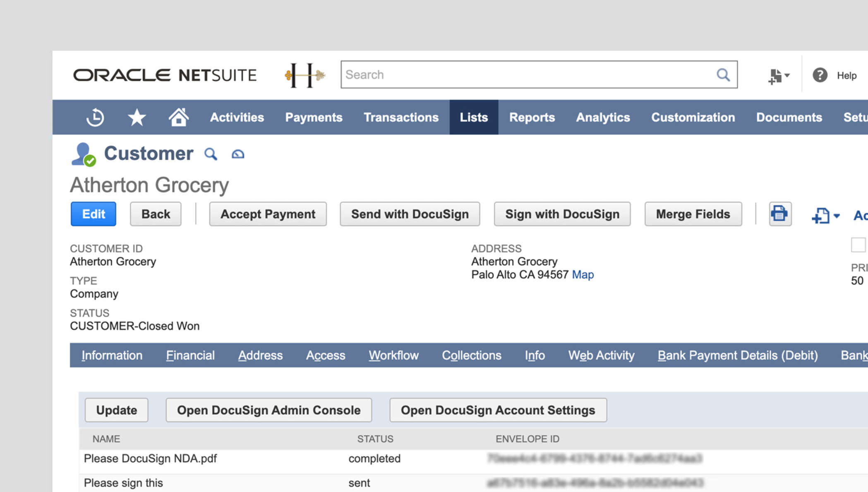The height and width of the screenshot is (492, 868).
Task: Click the Help text link
Action: click(846, 76)
